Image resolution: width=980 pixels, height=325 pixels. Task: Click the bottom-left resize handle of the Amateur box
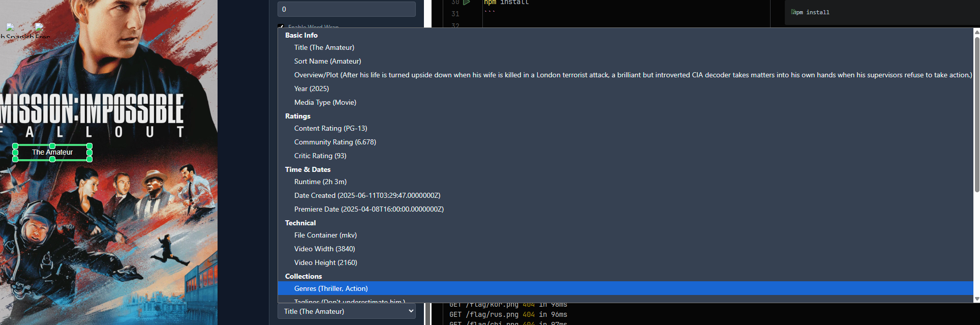15,159
